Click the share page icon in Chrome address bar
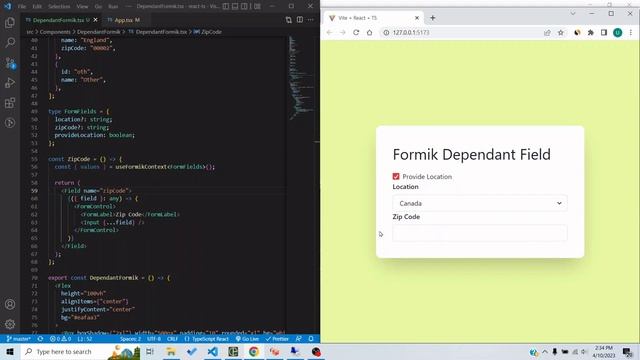The height and width of the screenshot is (360, 640). (x=547, y=33)
